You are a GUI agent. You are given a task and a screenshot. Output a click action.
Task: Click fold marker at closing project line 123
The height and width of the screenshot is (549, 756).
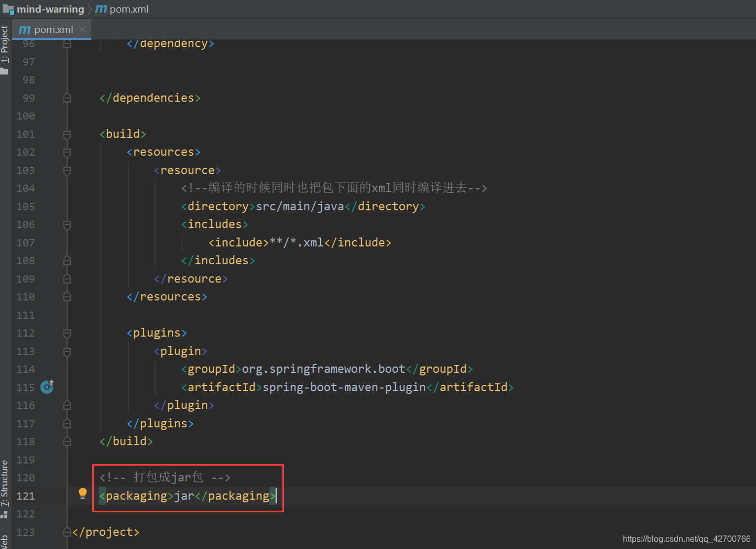[x=67, y=532]
